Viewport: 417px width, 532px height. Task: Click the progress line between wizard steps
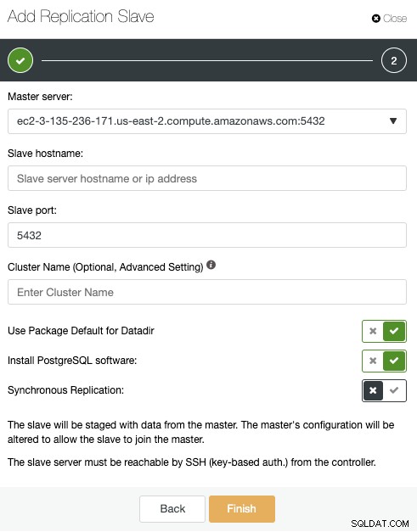click(x=207, y=61)
